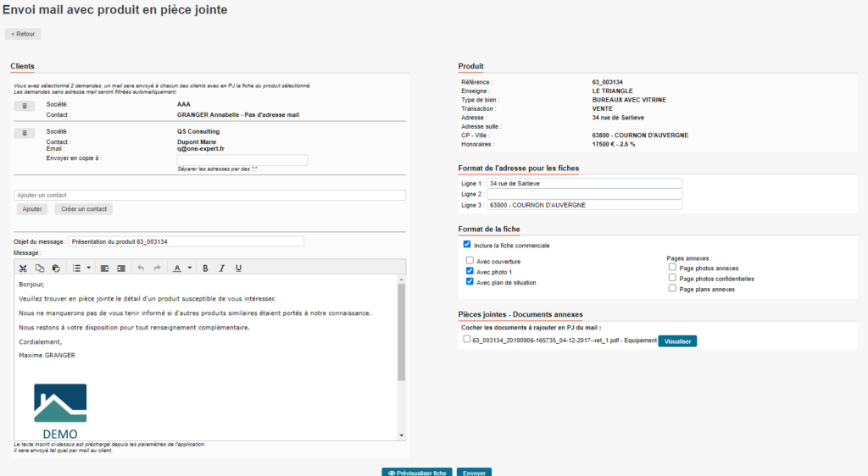Click the 'Envoyer en copie à' input field

point(242,159)
